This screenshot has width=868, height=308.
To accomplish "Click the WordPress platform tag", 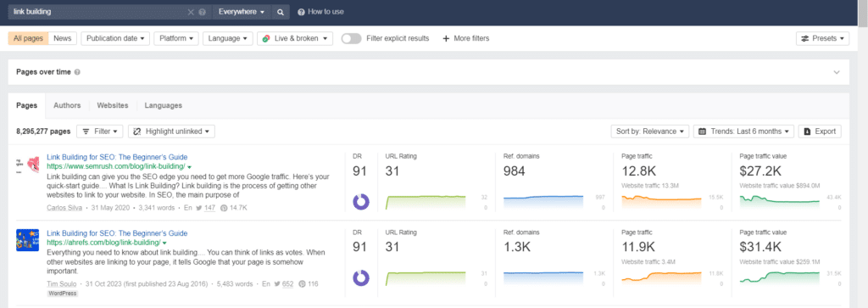I will pyautogui.click(x=63, y=293).
